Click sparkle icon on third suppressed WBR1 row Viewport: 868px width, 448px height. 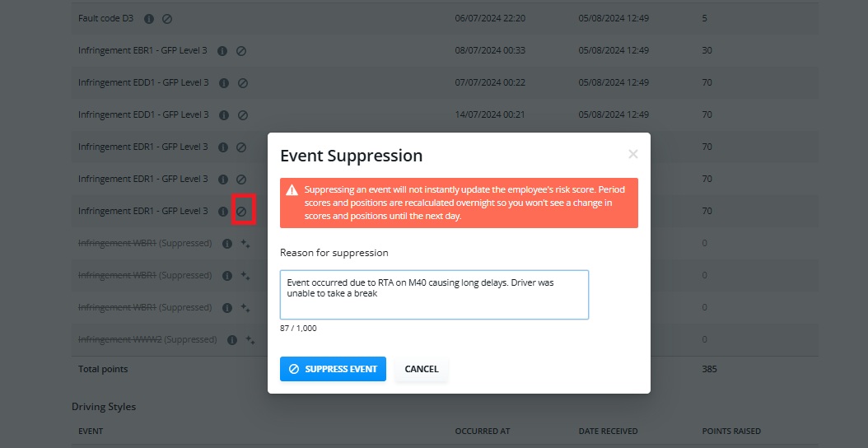click(245, 307)
